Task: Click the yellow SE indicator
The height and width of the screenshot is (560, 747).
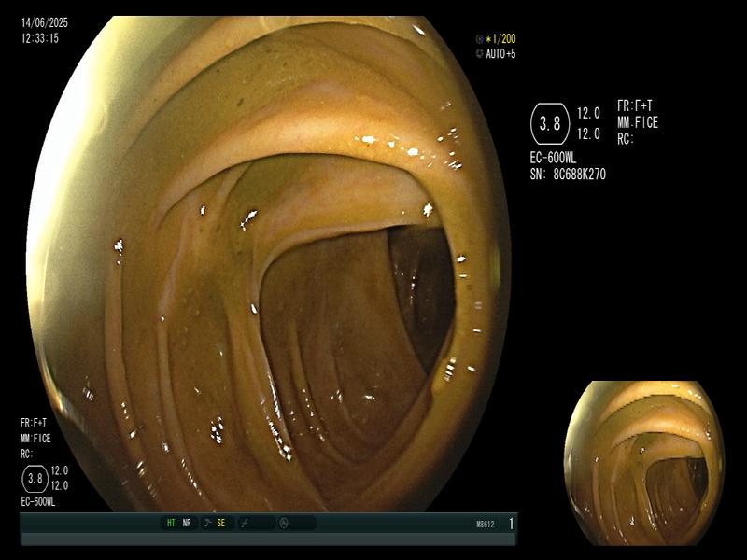Action: (x=221, y=523)
